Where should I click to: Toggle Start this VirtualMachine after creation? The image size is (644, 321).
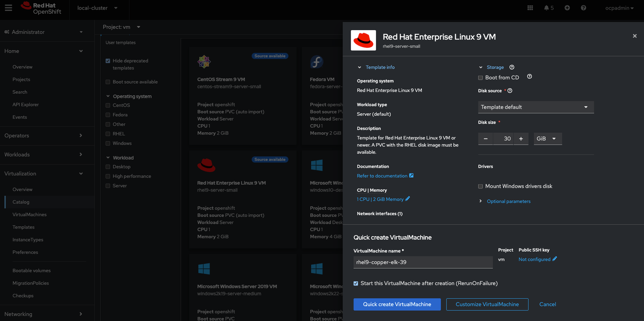tap(356, 283)
